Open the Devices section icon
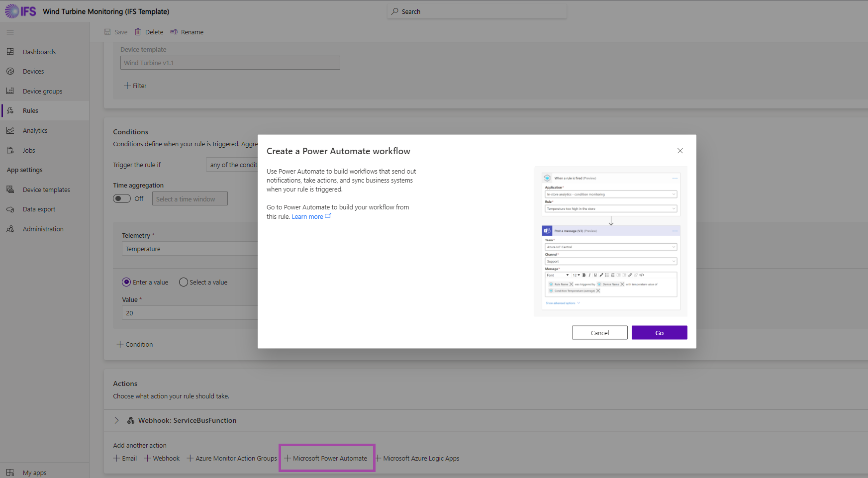868x478 pixels. tap(10, 72)
